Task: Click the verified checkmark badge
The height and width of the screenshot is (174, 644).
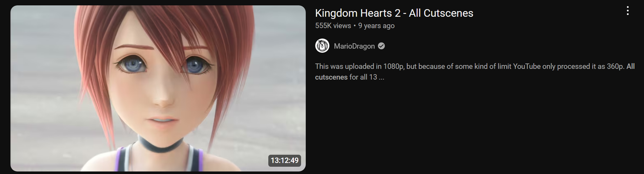Action: [381, 46]
